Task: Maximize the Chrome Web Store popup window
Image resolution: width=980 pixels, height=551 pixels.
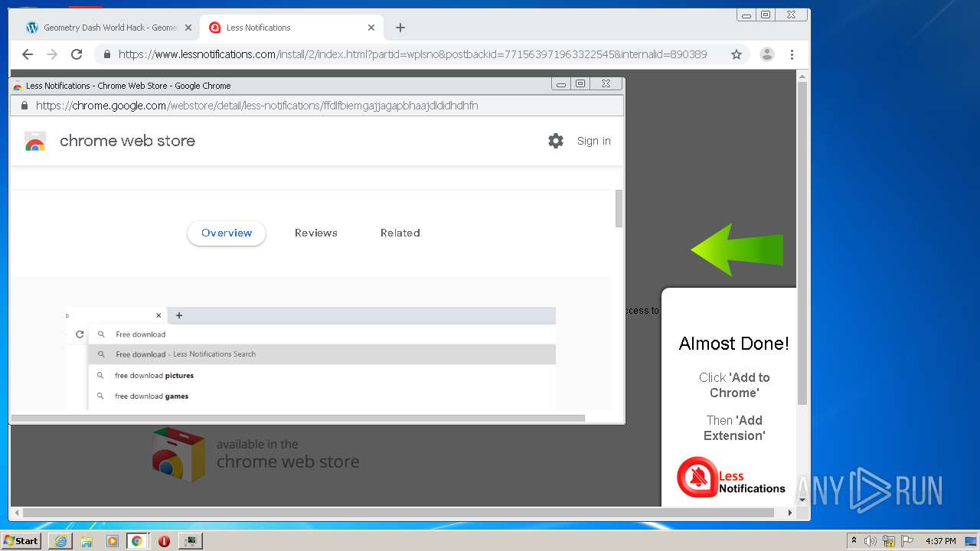Action: (x=580, y=84)
